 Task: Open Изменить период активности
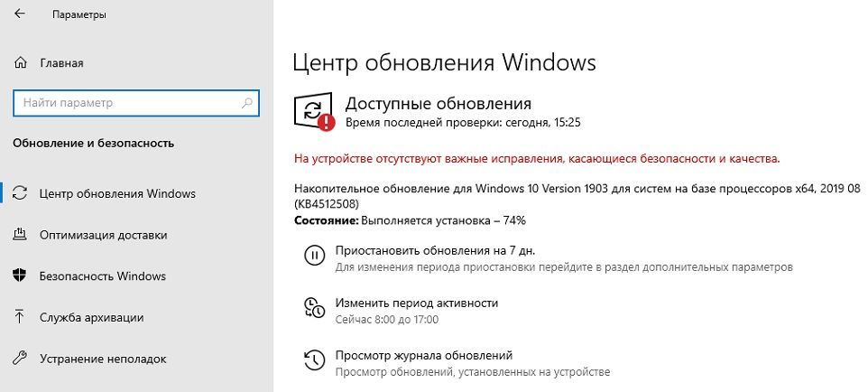coord(416,303)
